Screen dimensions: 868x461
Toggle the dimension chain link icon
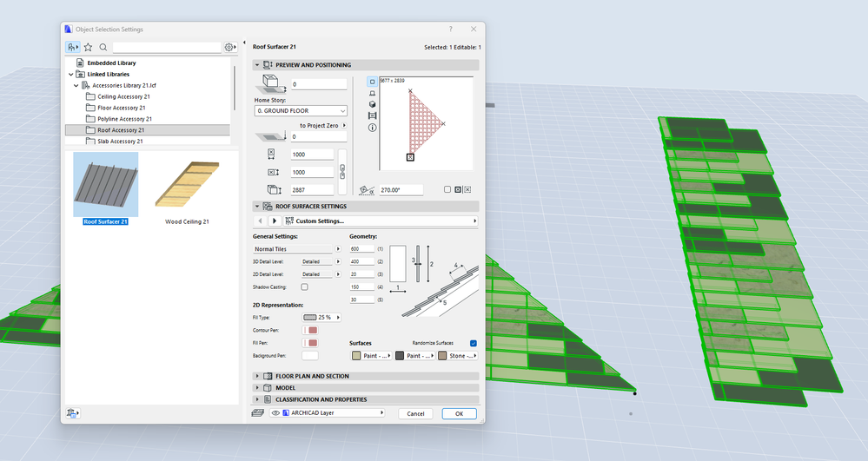pyautogui.click(x=342, y=172)
